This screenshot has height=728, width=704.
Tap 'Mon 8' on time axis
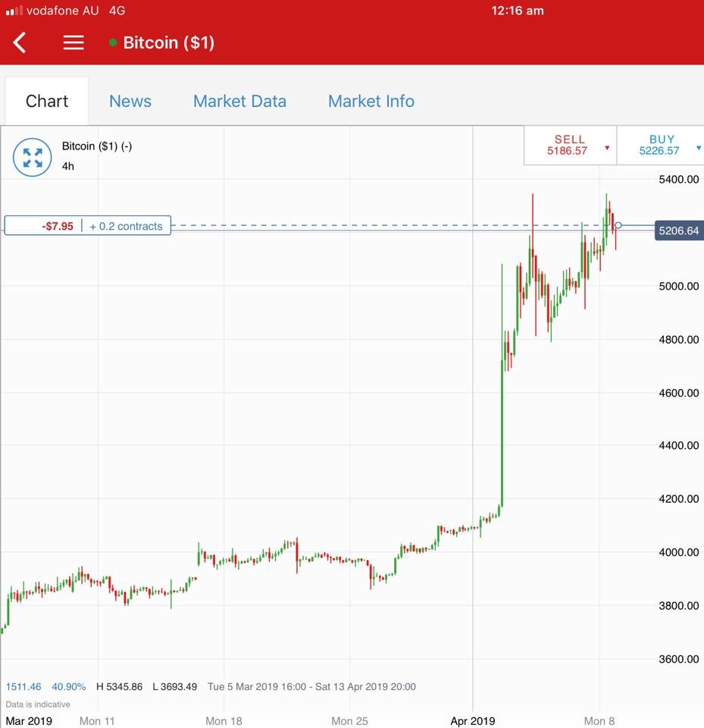[x=599, y=721]
